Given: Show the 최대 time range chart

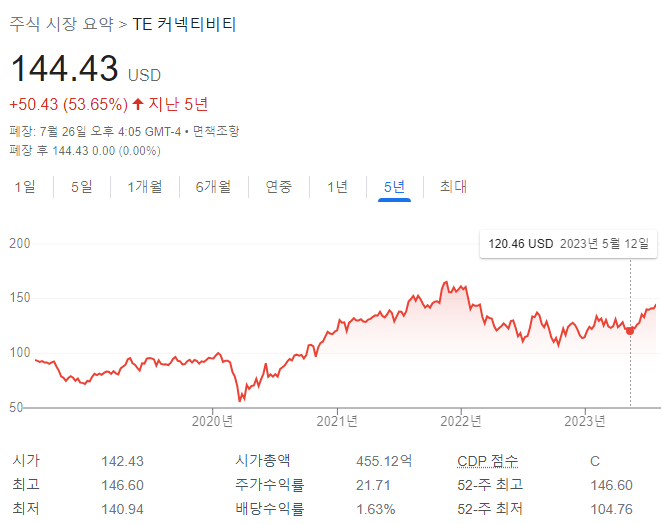Looking at the screenshot, I should click(453, 187).
